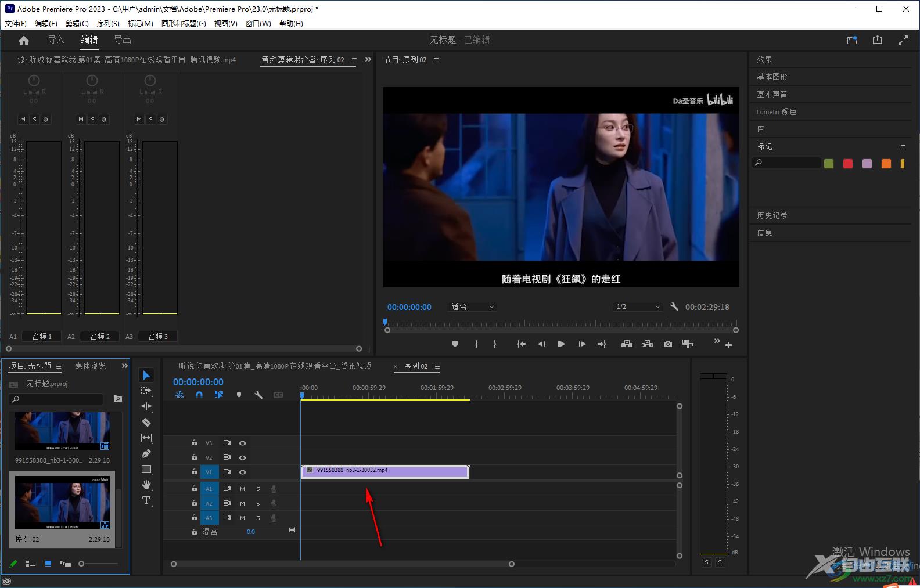Screen dimensions: 920x588
Task: Open the zoom level 适合 dropdown
Action: pyautogui.click(x=472, y=306)
